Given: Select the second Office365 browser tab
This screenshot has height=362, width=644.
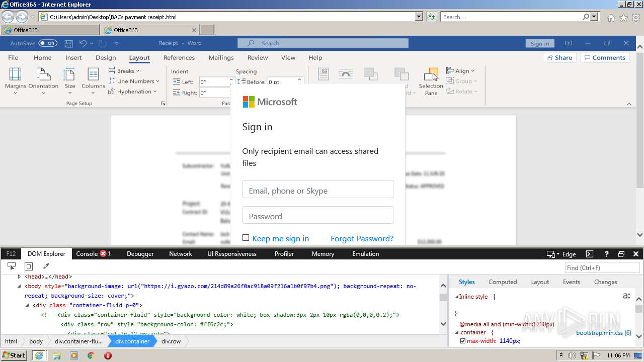Looking at the screenshot, I should (150, 30).
